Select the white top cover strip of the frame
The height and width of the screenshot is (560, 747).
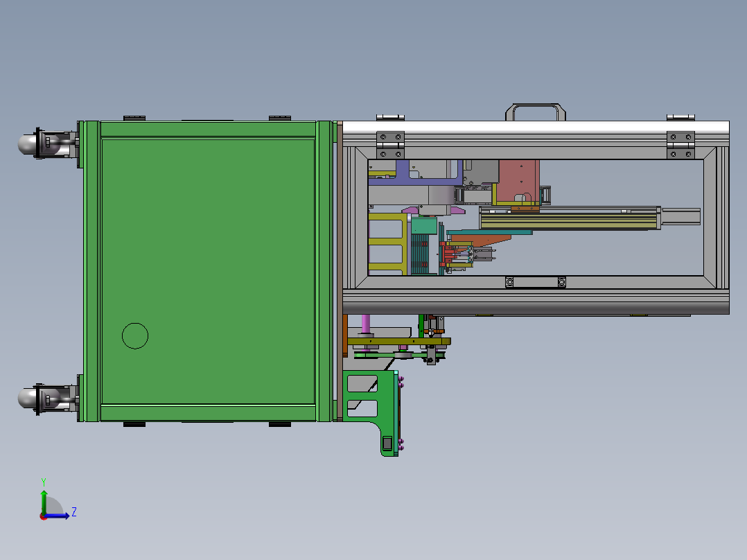pyautogui.click(x=536, y=128)
